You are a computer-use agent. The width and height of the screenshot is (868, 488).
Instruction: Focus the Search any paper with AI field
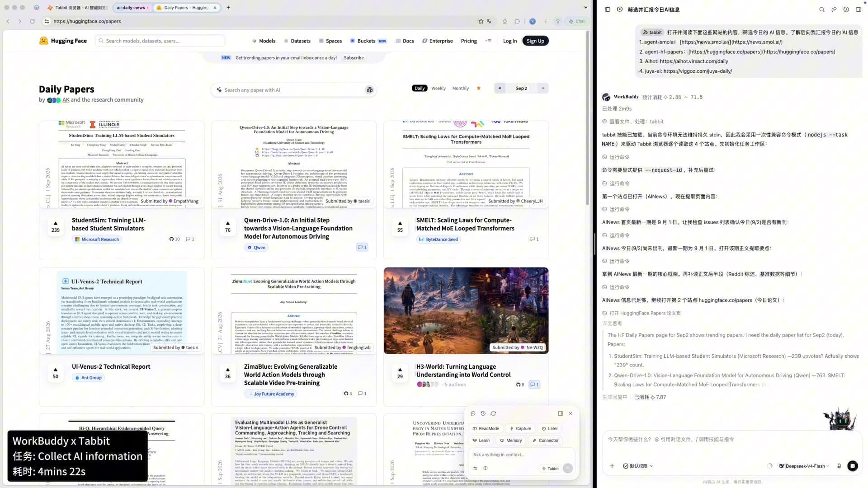point(293,90)
